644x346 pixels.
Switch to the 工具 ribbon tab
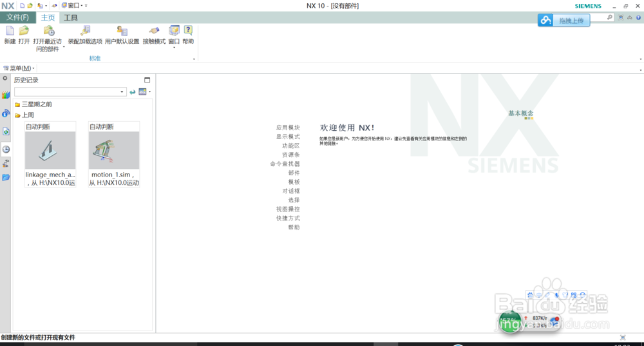[x=71, y=17]
